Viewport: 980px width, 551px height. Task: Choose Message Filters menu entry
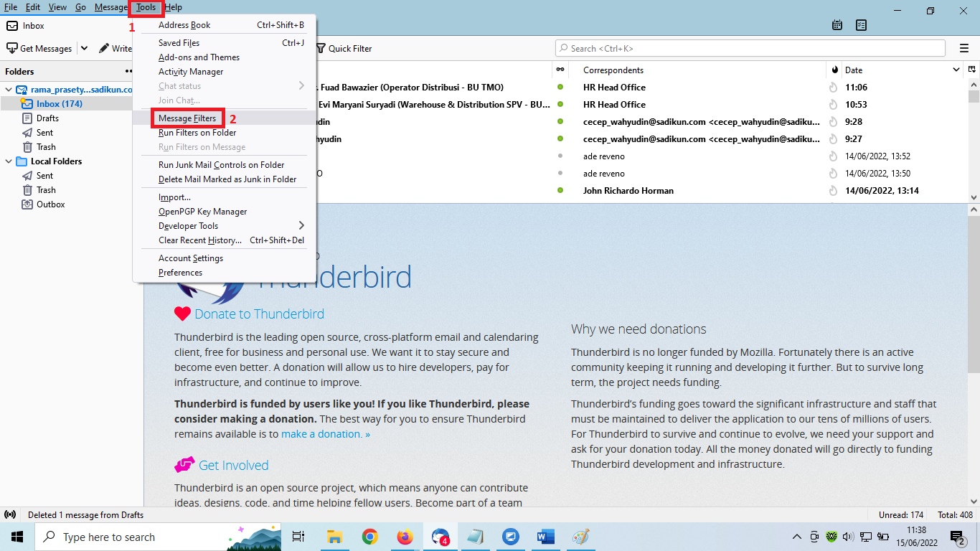pyautogui.click(x=225, y=118)
